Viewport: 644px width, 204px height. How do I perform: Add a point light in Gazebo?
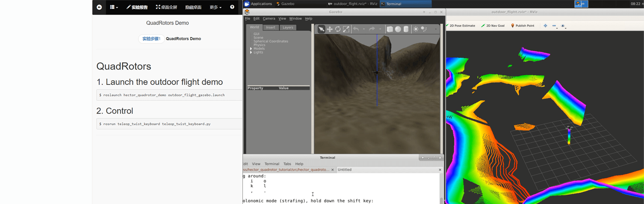[x=416, y=29]
